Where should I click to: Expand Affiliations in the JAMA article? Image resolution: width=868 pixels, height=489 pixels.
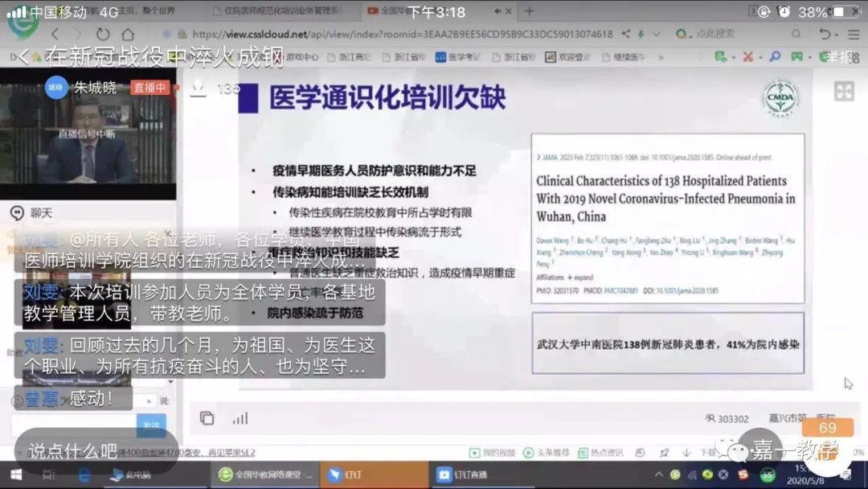point(565,277)
